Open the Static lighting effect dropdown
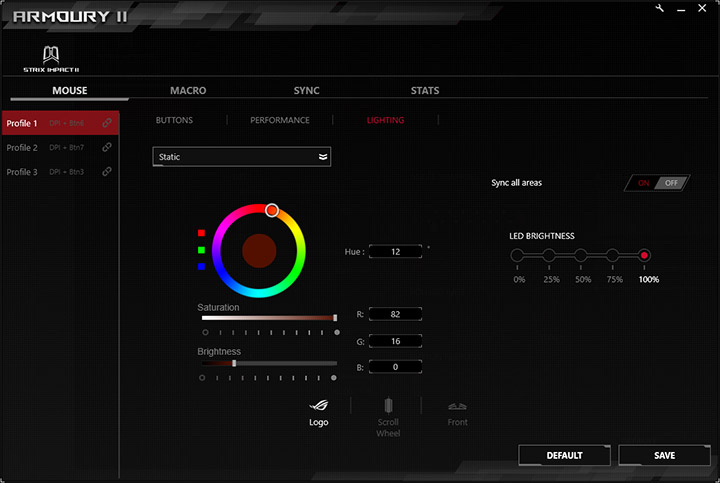This screenshot has height=483, width=720. [x=242, y=157]
